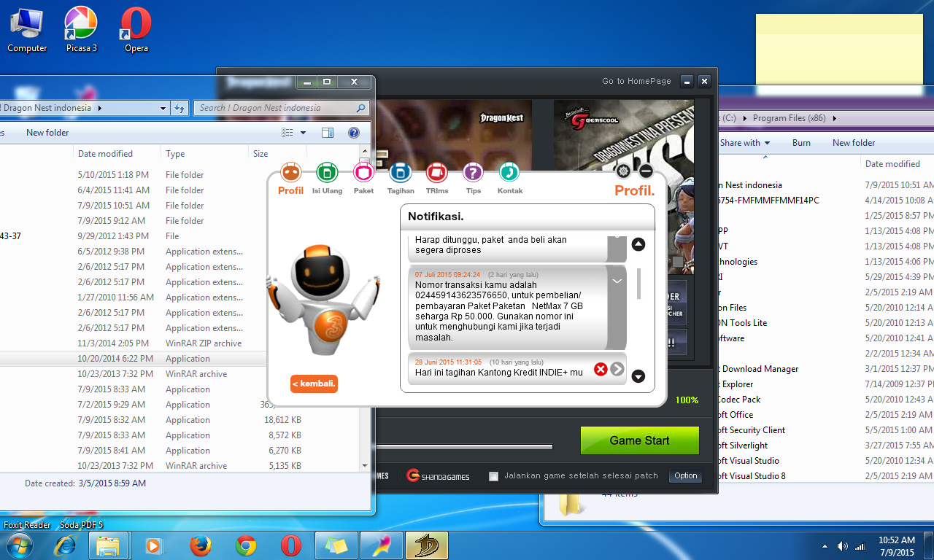This screenshot has height=560, width=934.
Task: Click the refresh button beside the Dragon Nest address bar
Action: [180, 108]
